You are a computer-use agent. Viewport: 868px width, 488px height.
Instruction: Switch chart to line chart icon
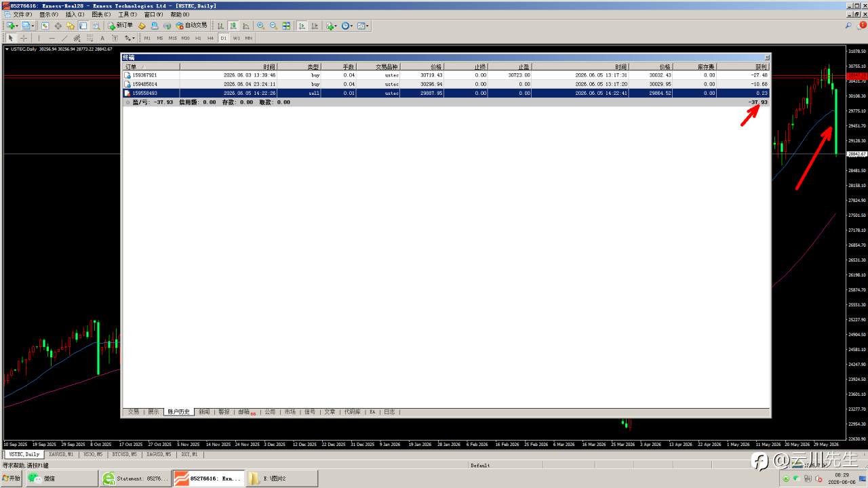[245, 26]
